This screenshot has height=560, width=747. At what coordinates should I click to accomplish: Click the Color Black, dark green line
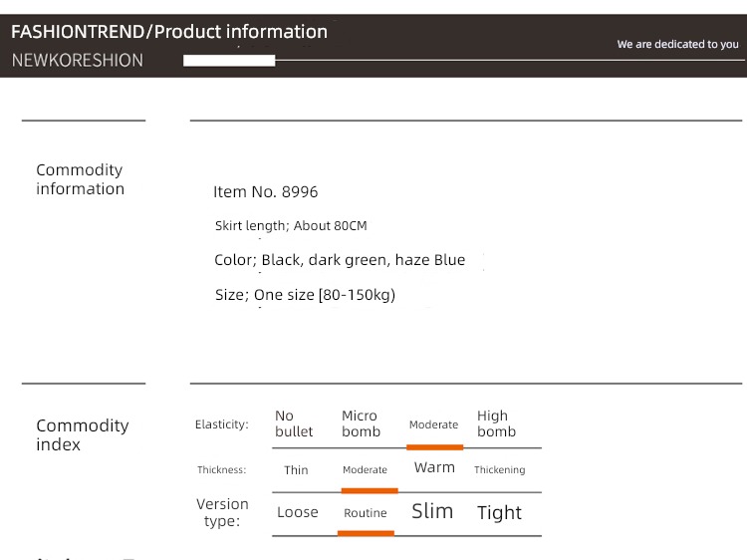click(340, 260)
